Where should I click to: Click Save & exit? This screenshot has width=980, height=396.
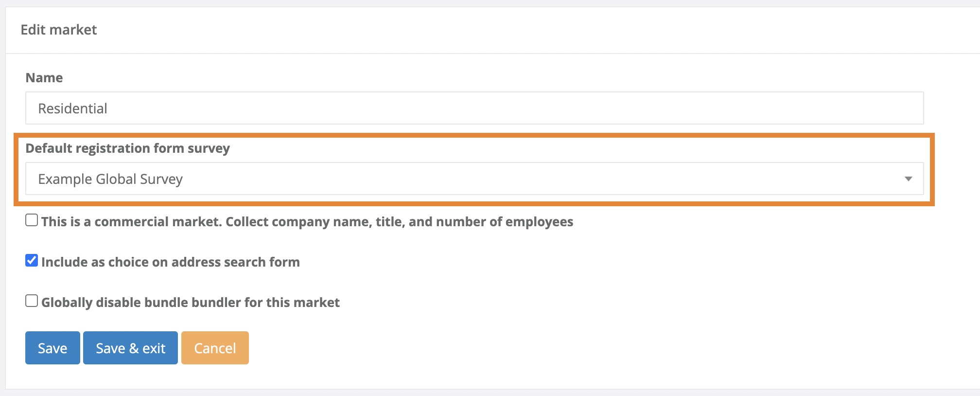click(x=130, y=347)
